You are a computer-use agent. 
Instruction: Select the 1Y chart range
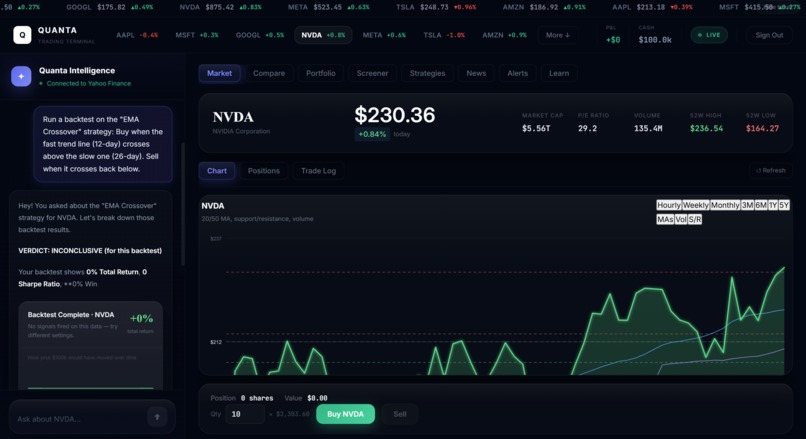773,205
